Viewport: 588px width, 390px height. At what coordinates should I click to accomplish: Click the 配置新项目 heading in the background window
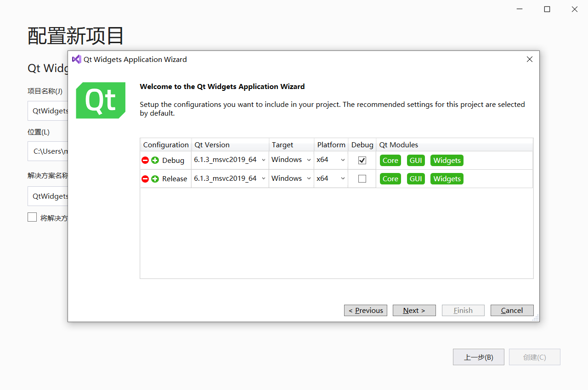(76, 36)
